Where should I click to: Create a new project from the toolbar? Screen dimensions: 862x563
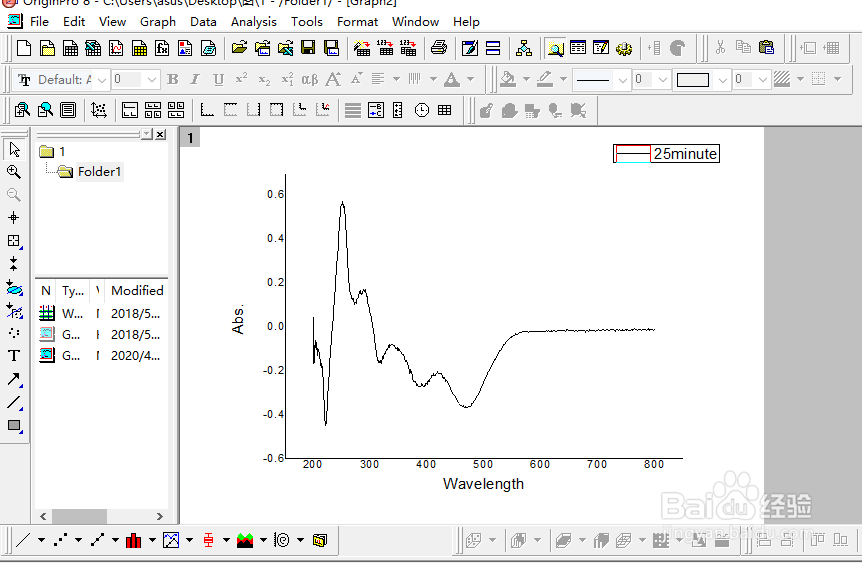coord(24,48)
